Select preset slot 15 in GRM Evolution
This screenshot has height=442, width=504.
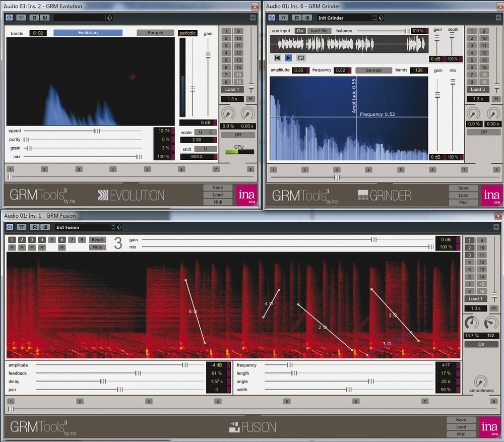pos(238,75)
